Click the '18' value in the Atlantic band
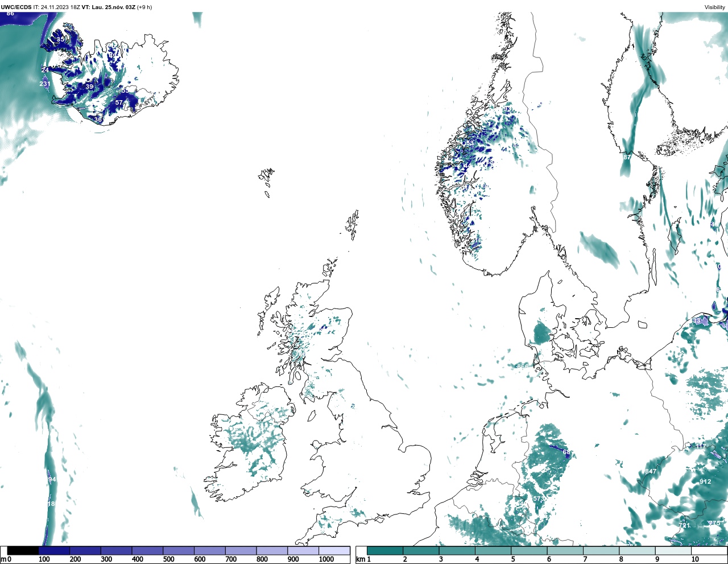This screenshot has height=564, width=728. [51, 504]
